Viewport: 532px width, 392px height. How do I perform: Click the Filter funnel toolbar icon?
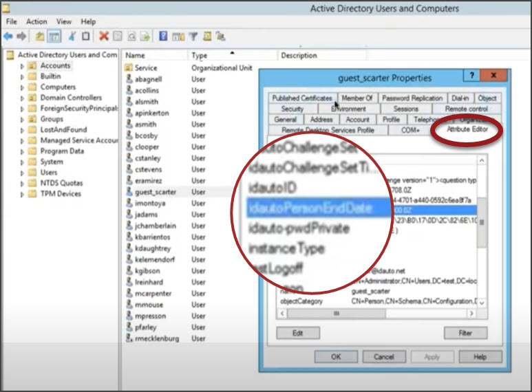coord(193,36)
